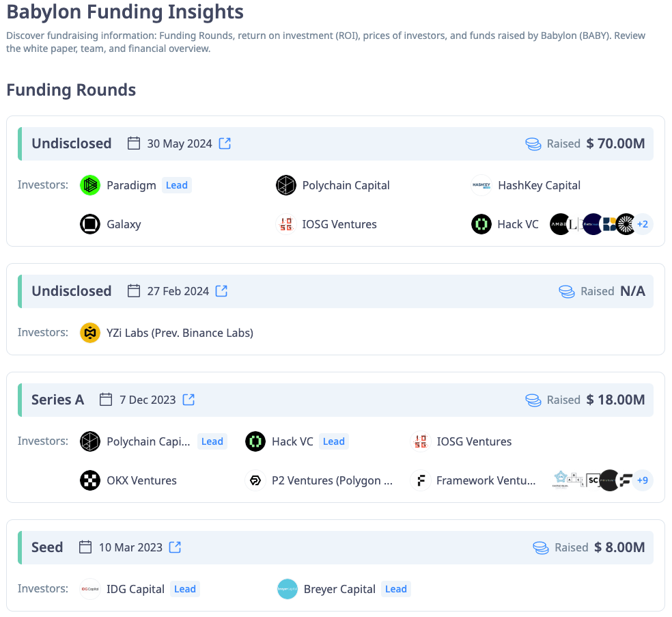Click the Lead badge beside Breyer Capital
This screenshot has height=617, width=672.
point(395,588)
